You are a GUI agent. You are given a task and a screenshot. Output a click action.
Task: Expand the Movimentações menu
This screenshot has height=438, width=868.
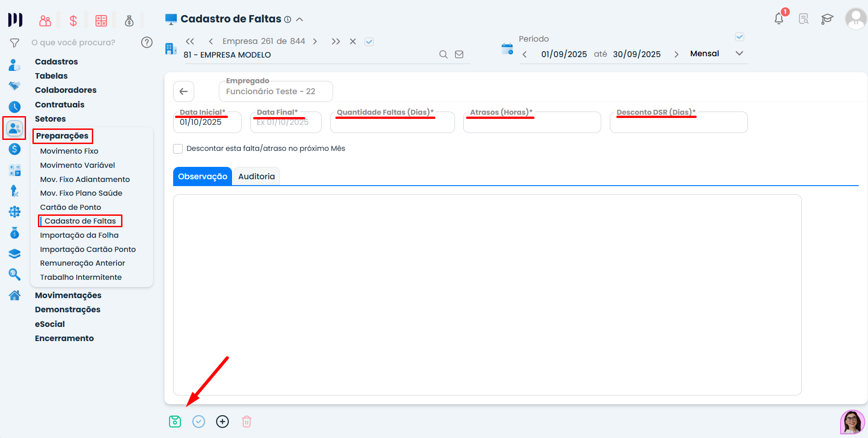[68, 295]
